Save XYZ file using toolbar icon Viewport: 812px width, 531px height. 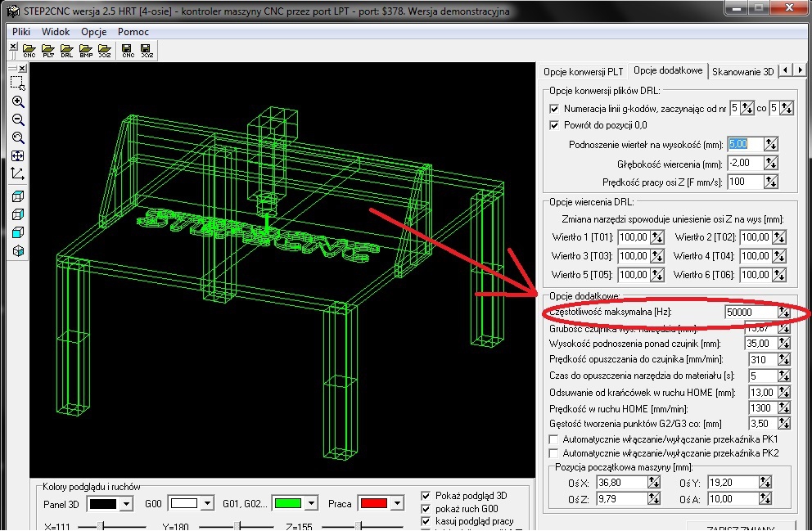pos(147,51)
